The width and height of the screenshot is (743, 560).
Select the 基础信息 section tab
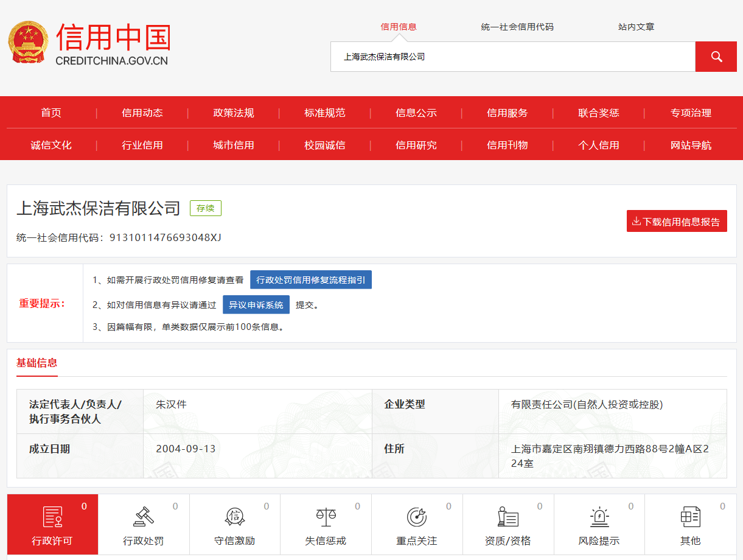pyautogui.click(x=37, y=363)
